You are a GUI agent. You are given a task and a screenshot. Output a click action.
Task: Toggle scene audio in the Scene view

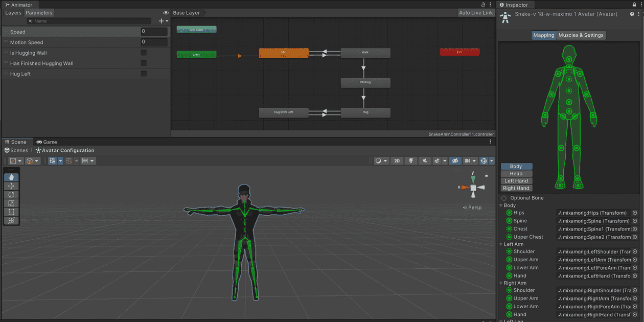pos(424,160)
